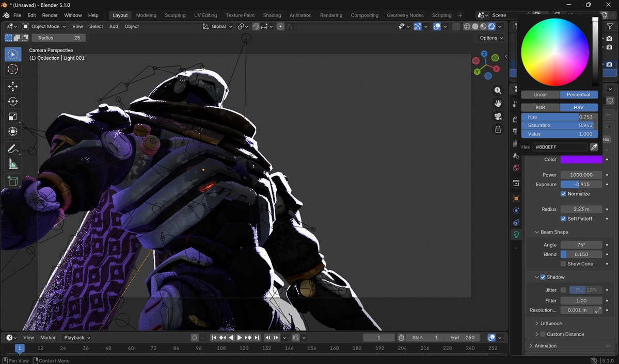The image size is (619, 364).
Task: Select the Select Box tool
Action: coord(13,54)
